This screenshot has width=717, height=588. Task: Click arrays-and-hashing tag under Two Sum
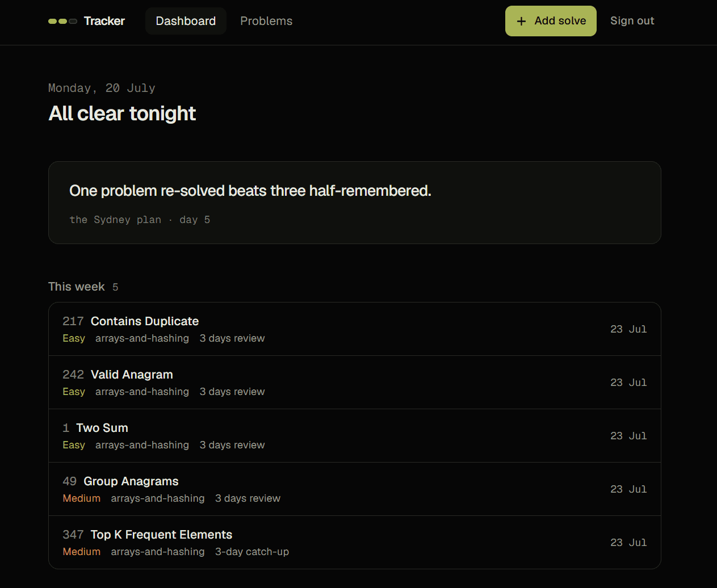[x=142, y=445]
